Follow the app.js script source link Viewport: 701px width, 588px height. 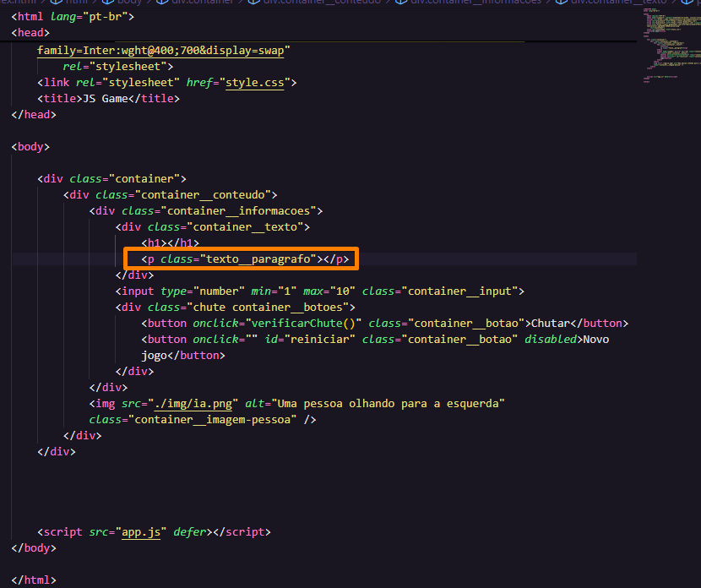(141, 532)
